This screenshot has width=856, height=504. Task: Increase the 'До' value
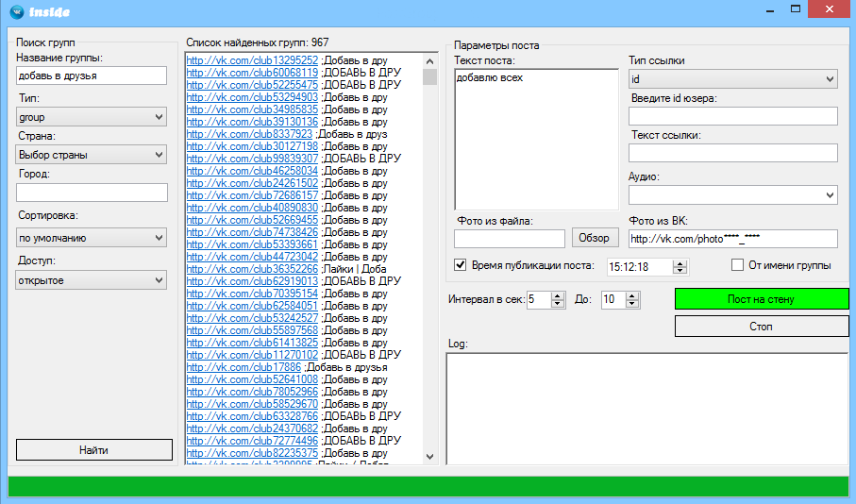(x=632, y=295)
